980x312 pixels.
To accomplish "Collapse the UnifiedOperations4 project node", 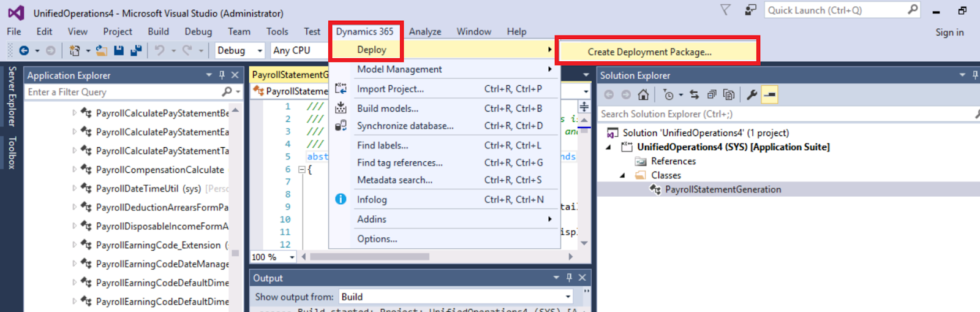I will pos(609,147).
